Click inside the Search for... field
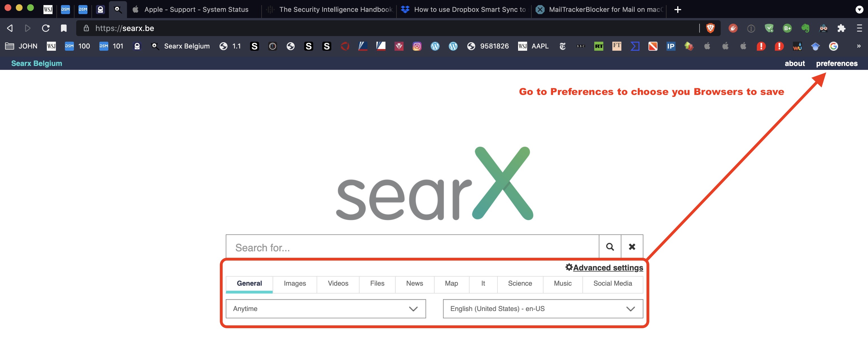 412,247
